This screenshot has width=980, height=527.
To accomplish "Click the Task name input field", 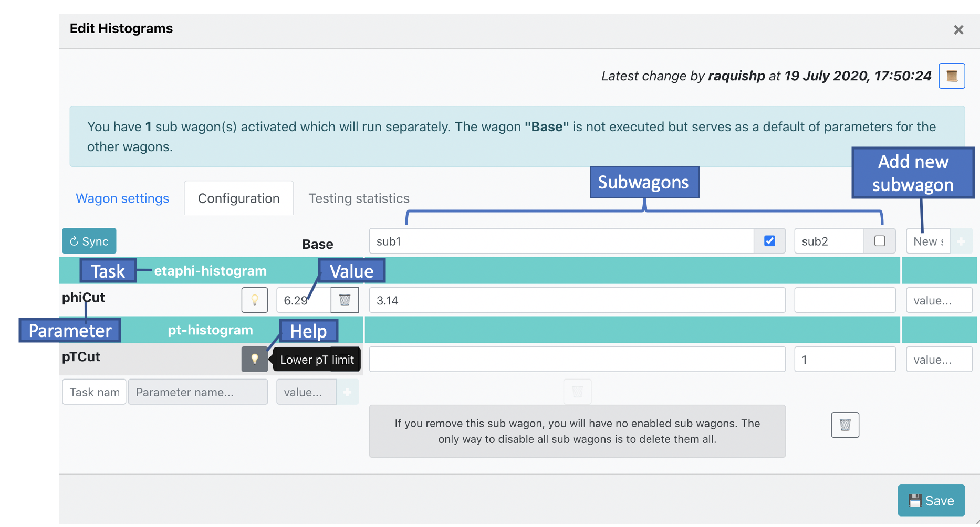I will click(94, 392).
